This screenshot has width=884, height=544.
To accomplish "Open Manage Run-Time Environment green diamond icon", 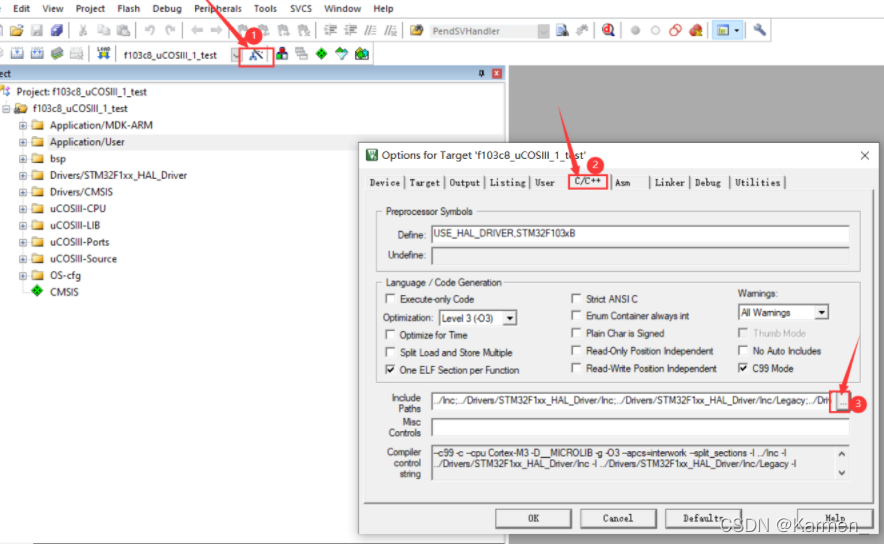I will [321, 54].
